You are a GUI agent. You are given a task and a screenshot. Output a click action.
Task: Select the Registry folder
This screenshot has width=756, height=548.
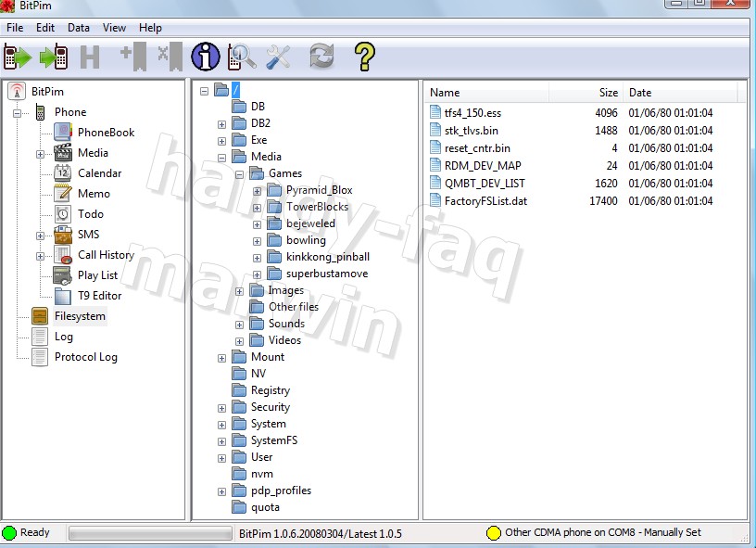click(271, 390)
